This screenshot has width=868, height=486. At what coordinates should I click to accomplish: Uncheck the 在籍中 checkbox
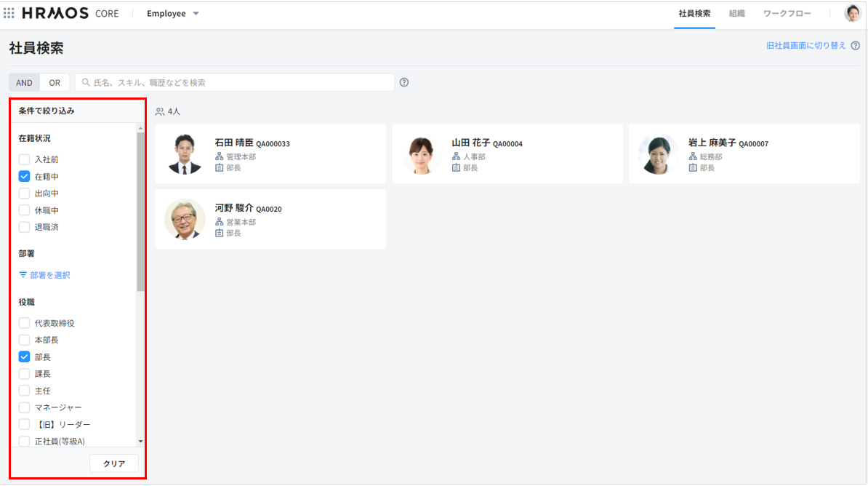pyautogui.click(x=24, y=177)
